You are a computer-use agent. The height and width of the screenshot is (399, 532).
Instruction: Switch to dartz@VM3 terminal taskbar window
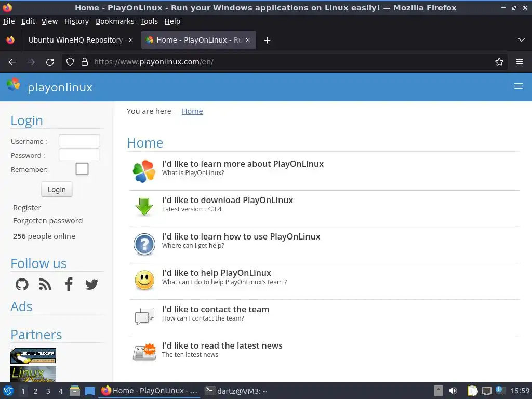tap(236, 391)
